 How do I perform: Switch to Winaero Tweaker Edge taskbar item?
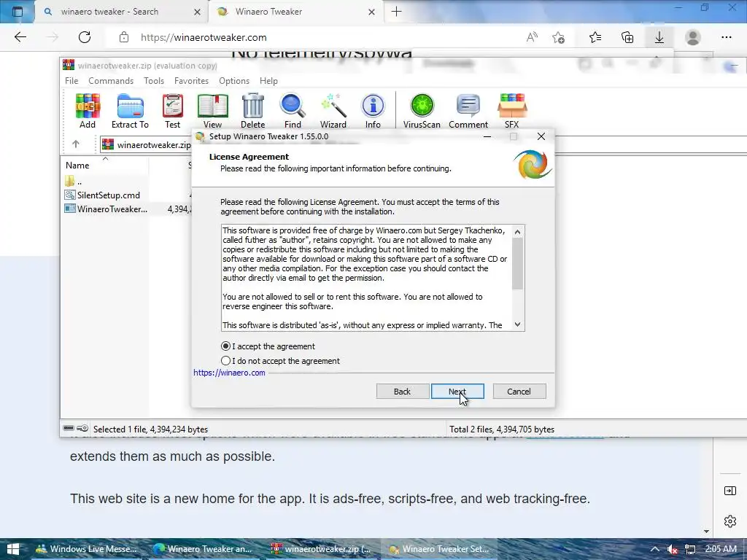pos(204,549)
